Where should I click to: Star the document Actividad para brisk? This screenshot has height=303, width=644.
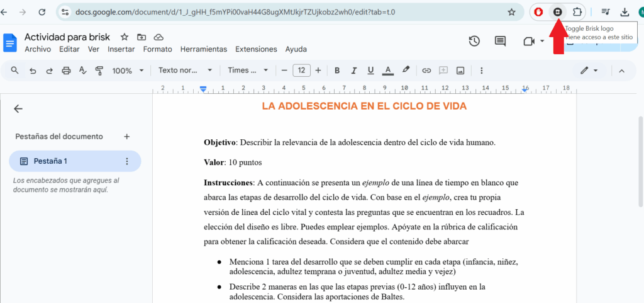pos(125,37)
